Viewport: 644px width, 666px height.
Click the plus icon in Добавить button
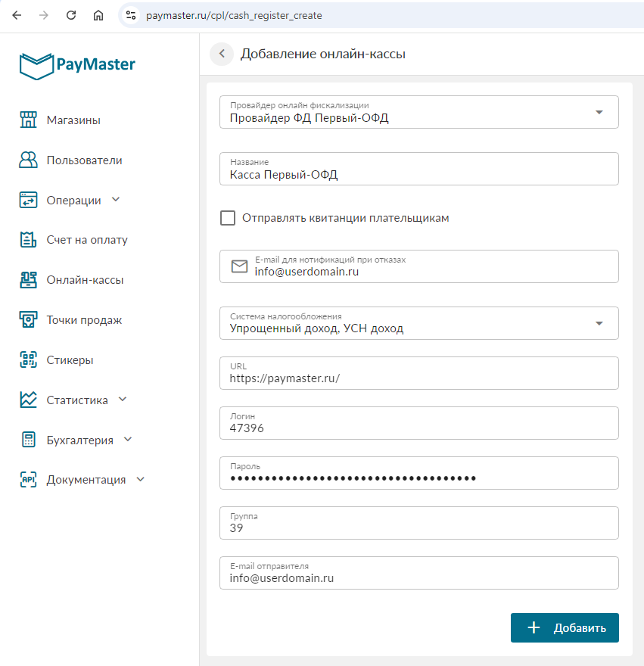coord(534,627)
